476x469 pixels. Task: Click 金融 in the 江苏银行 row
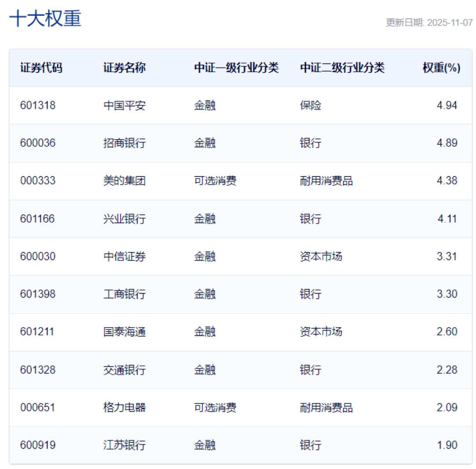[x=205, y=445]
